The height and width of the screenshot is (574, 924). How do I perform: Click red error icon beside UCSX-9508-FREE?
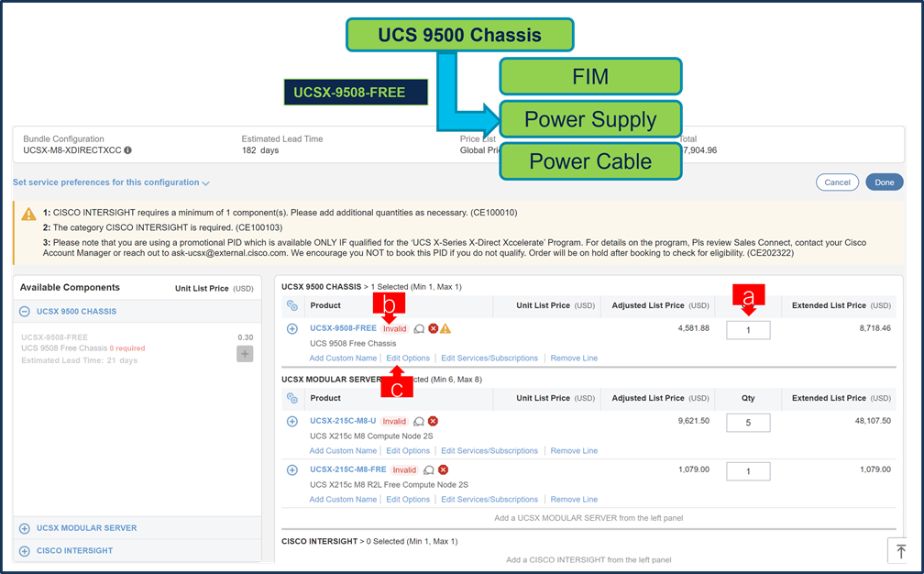[433, 328]
